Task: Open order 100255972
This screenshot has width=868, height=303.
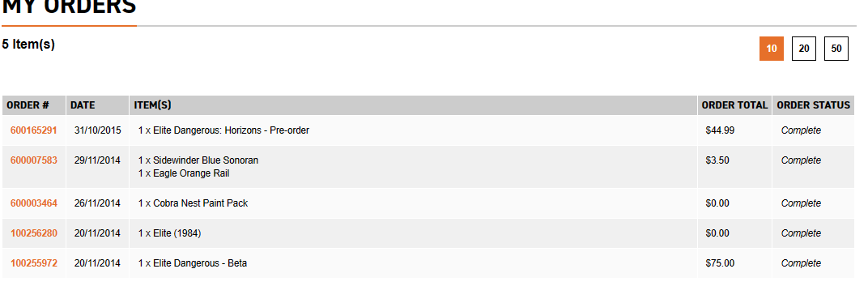Action: coord(33,263)
